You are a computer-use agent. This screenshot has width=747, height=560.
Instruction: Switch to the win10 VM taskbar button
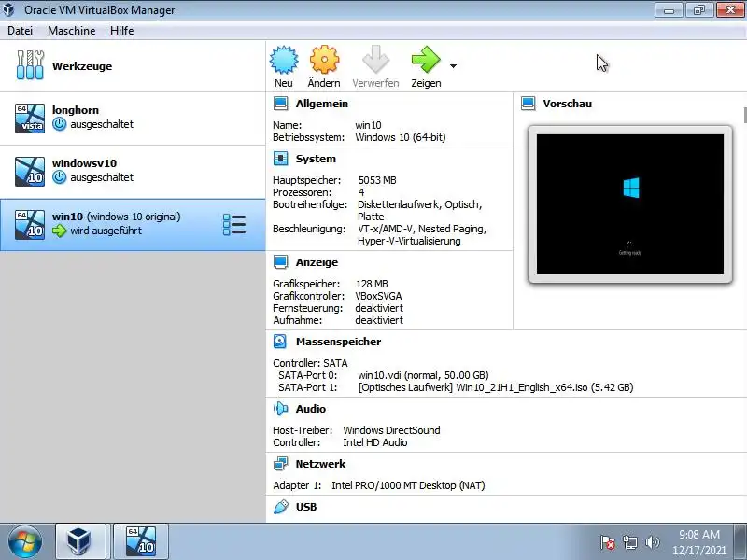pos(142,541)
